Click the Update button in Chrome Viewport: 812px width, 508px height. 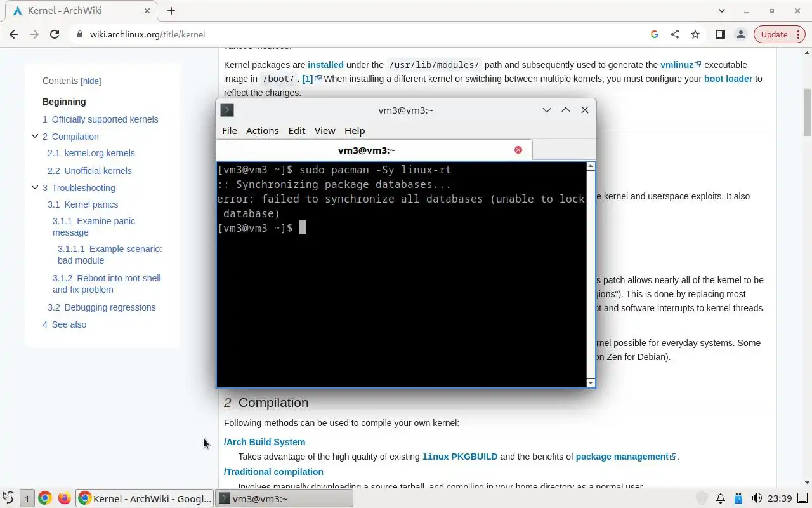tap(774, 34)
